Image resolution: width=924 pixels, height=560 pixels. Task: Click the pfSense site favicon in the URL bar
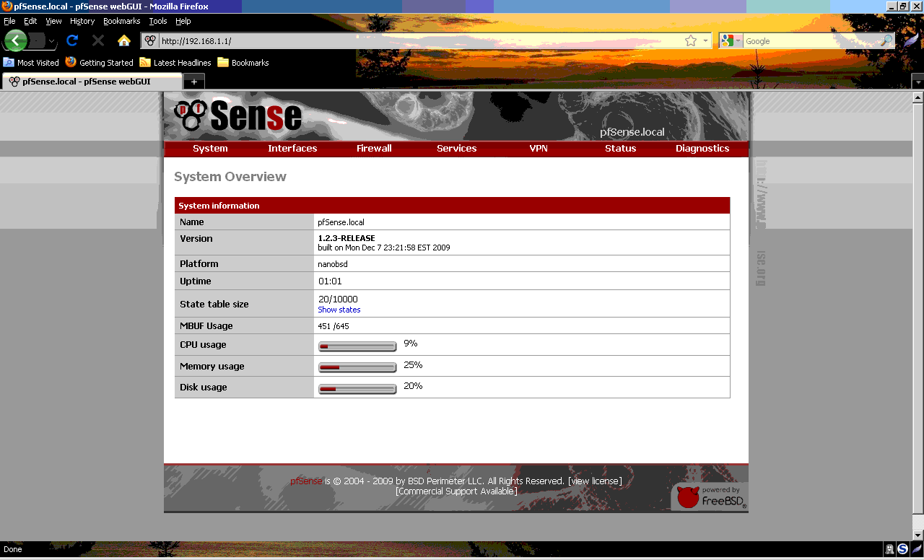(149, 41)
